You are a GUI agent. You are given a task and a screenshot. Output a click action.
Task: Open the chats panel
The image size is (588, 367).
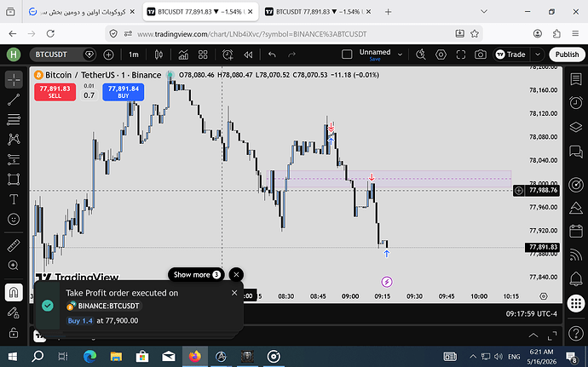click(575, 152)
